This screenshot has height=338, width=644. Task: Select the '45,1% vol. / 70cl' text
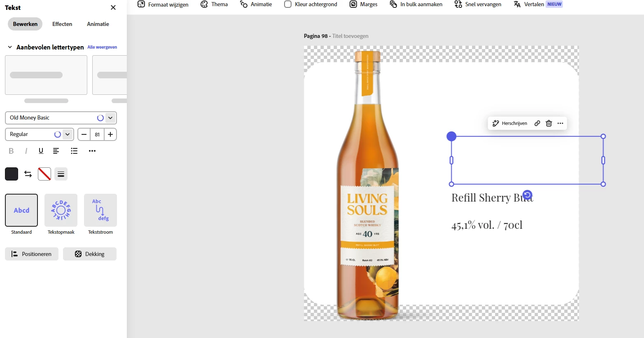coord(487,225)
